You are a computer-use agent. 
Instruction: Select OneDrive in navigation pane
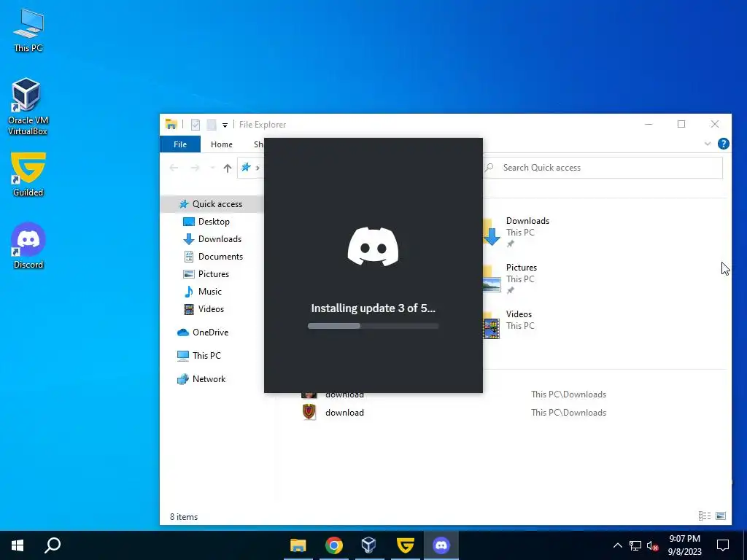click(203, 332)
